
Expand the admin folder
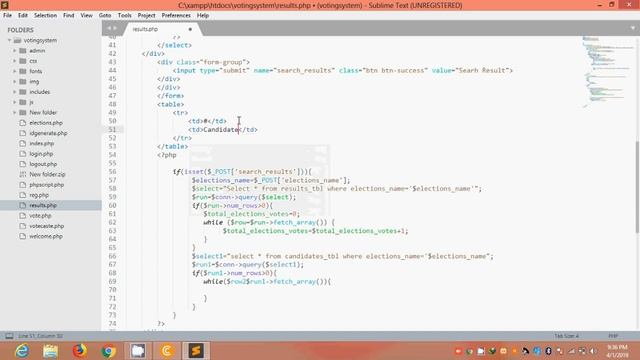15,51
